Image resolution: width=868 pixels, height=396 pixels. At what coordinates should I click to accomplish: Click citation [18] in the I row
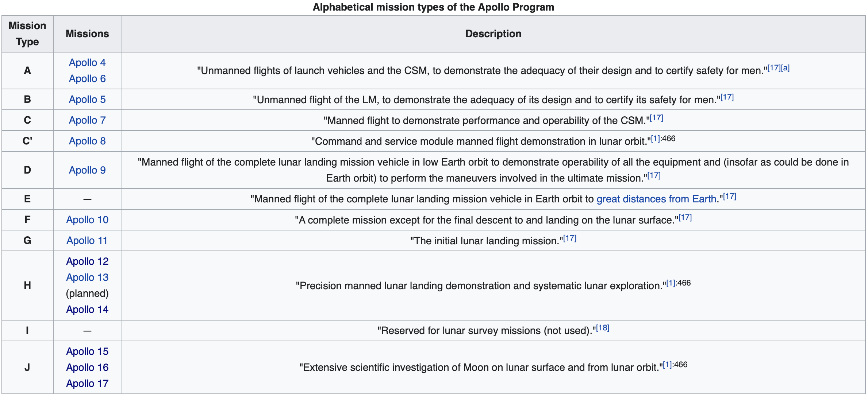pyautogui.click(x=603, y=328)
